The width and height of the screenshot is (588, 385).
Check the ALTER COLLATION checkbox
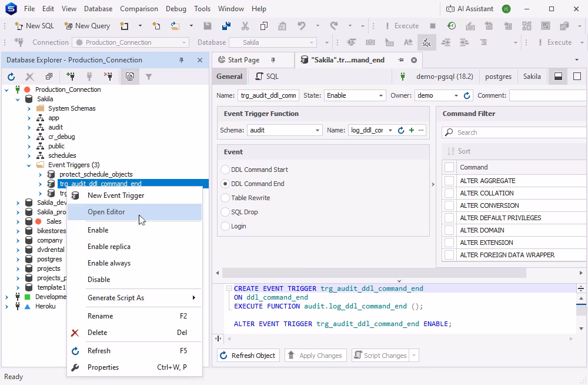[x=449, y=193]
